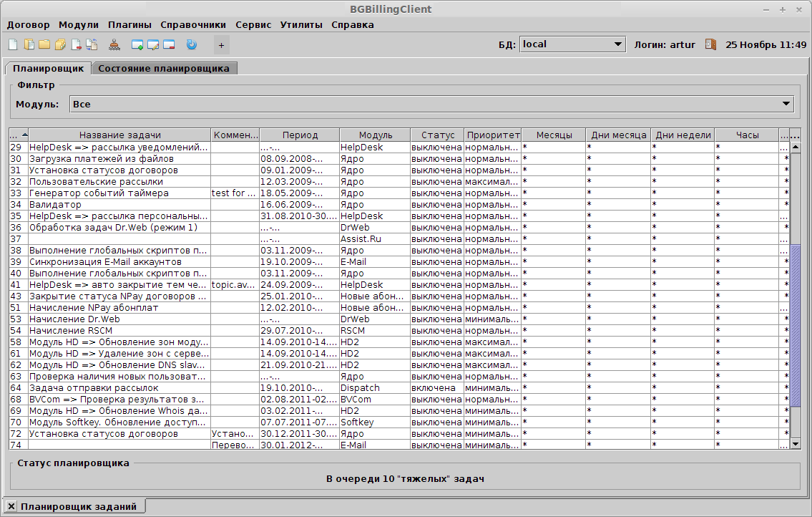Log out via the door icon near 'Логин: artur'
Viewport: 812px width, 517px height.
coord(710,44)
